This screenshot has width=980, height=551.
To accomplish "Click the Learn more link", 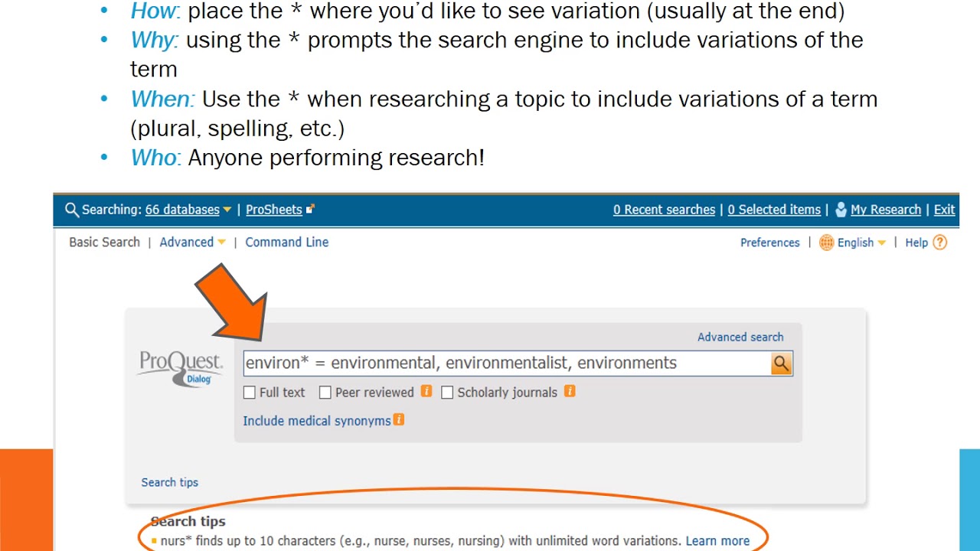I will (x=717, y=541).
